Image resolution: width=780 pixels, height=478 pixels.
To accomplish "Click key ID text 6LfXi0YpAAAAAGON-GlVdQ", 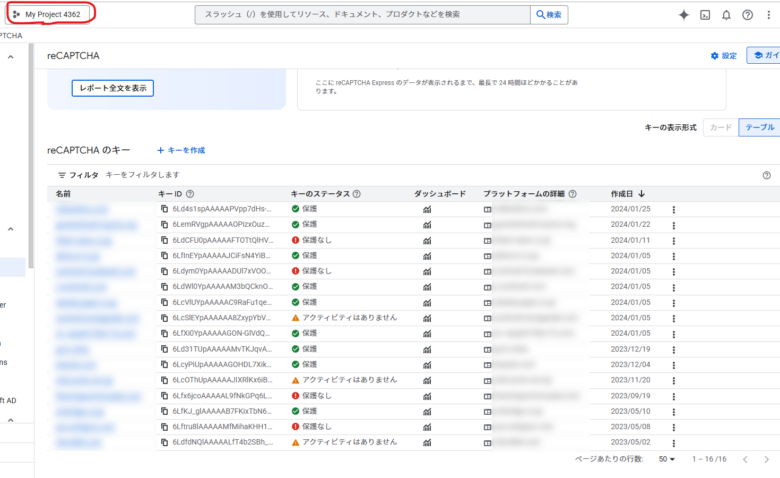I will (x=221, y=333).
